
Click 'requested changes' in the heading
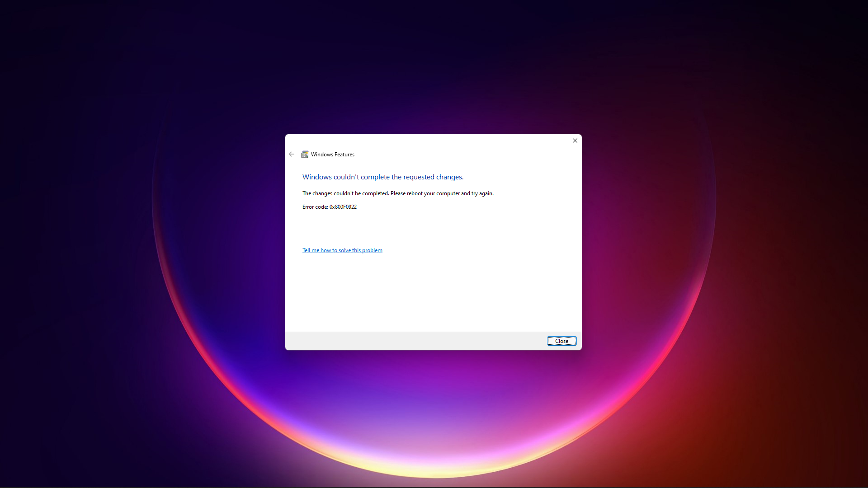pos(433,177)
